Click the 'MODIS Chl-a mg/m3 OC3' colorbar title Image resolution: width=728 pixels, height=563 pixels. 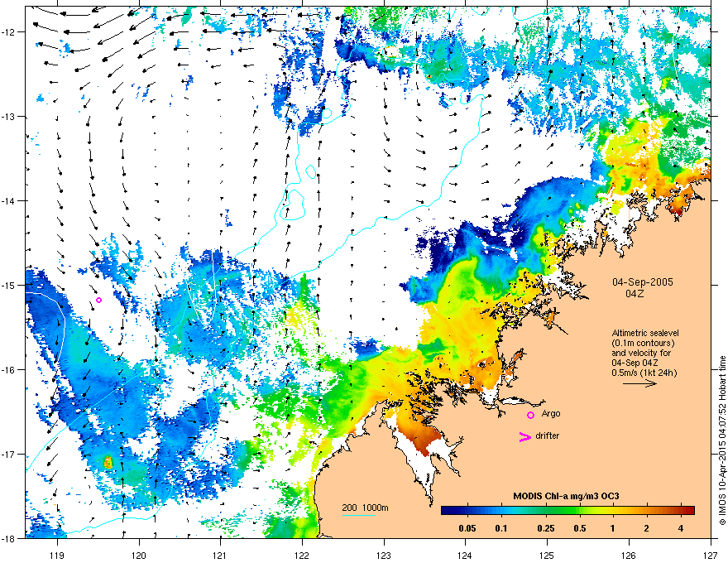click(x=566, y=496)
